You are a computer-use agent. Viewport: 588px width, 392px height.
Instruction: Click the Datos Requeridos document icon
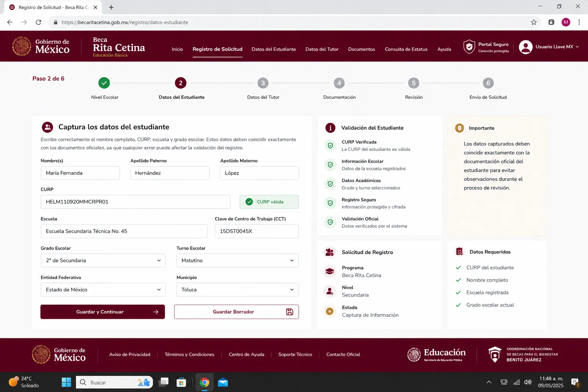[x=459, y=252]
